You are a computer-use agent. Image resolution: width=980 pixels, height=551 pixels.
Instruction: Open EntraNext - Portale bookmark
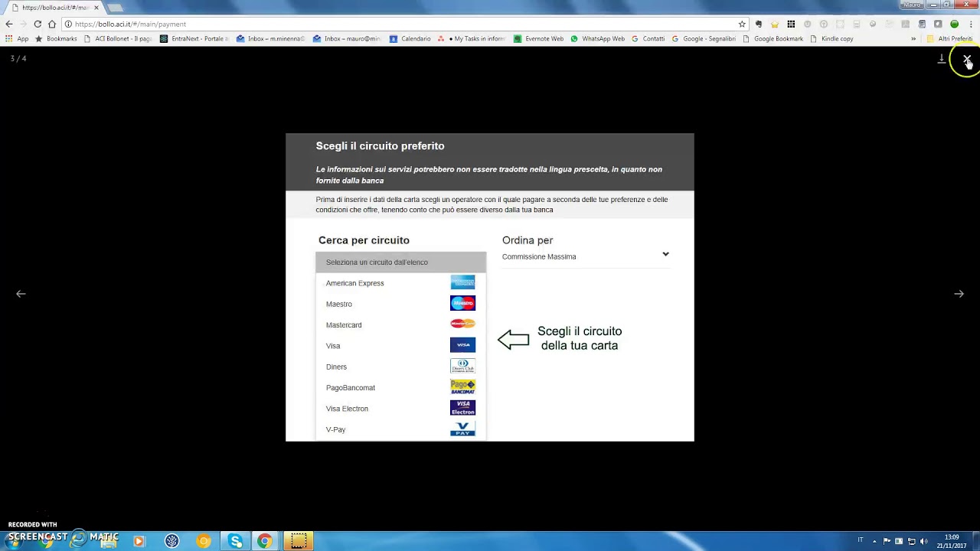coord(194,39)
